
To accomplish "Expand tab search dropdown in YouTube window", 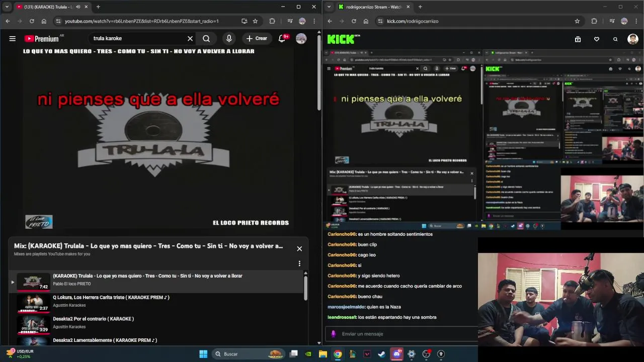I will point(7,7).
